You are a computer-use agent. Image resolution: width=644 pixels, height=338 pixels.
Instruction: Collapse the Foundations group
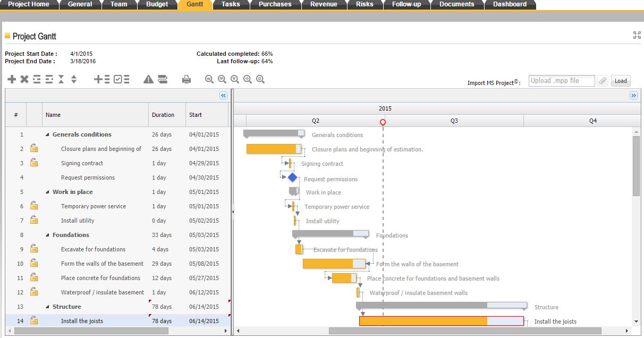point(46,235)
